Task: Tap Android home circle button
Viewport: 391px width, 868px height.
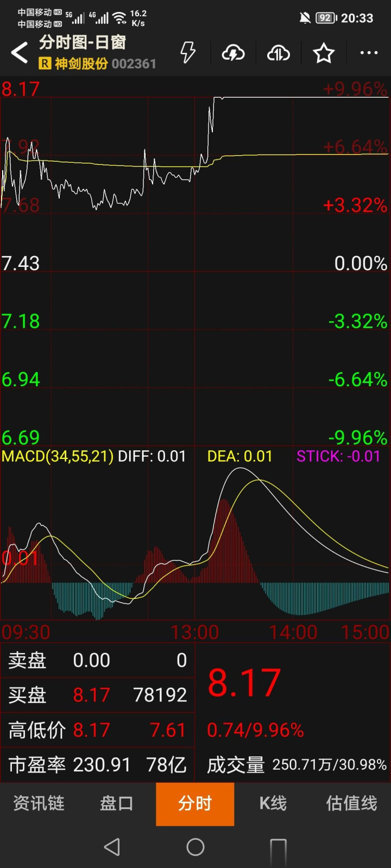Action: [195, 847]
